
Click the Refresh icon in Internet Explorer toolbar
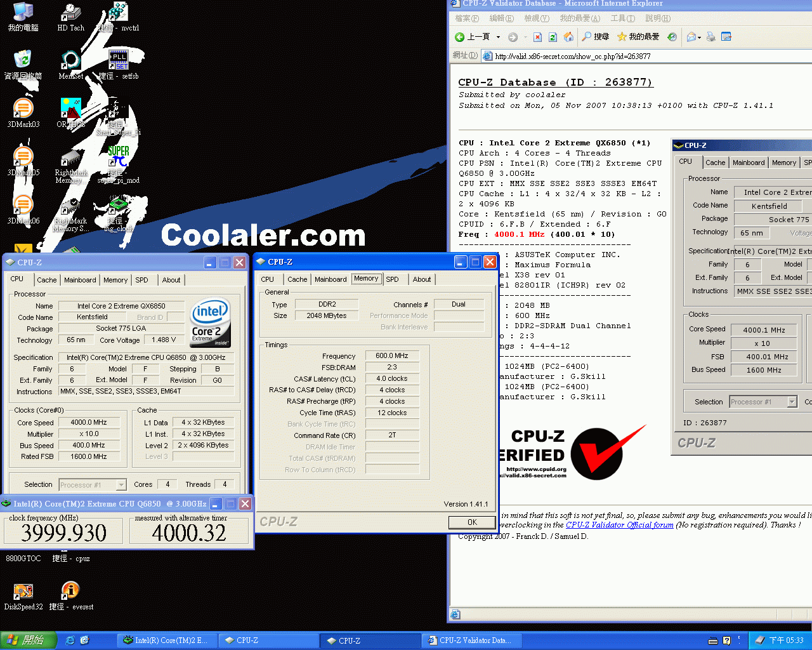553,37
